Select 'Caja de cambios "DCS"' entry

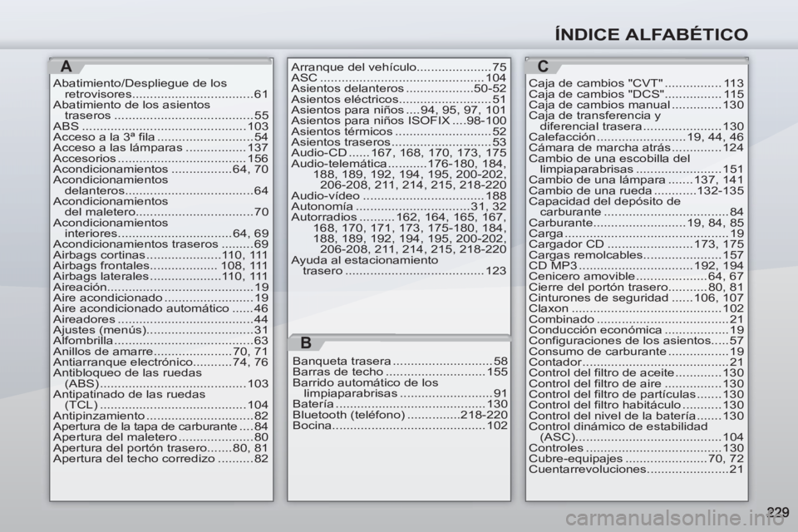(636, 94)
